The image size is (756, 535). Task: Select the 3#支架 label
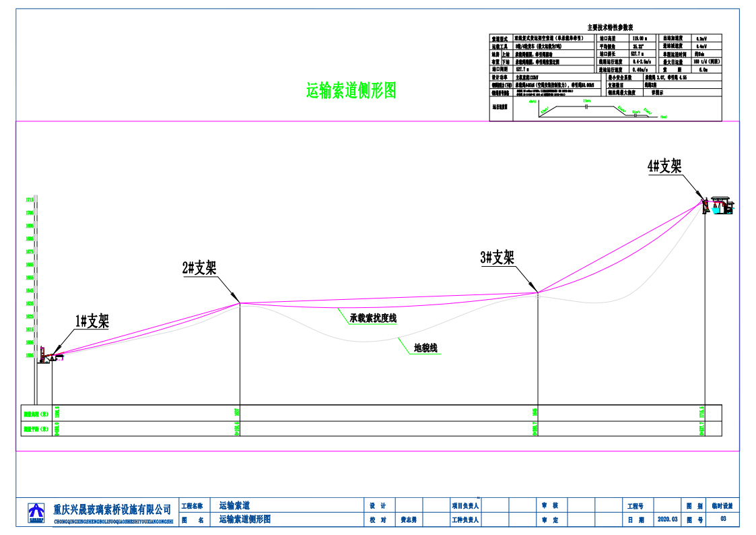497,257
